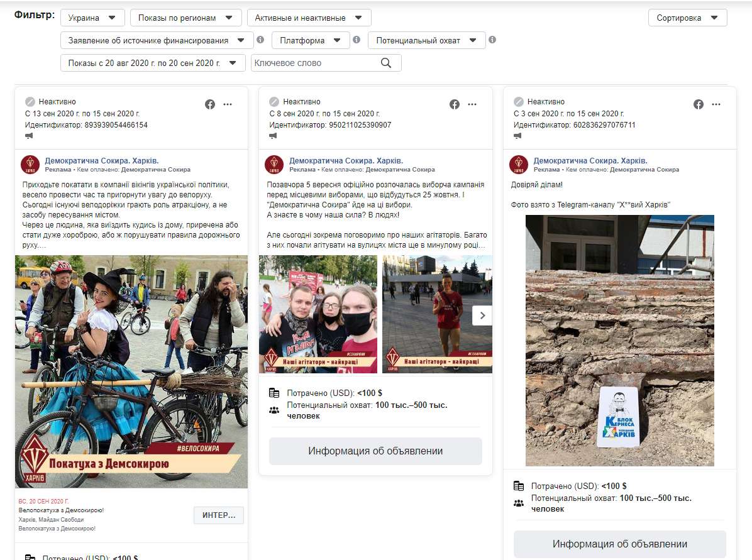Click the search magnifier icon in keyword field
The height and width of the screenshot is (560, 752).
386,63
